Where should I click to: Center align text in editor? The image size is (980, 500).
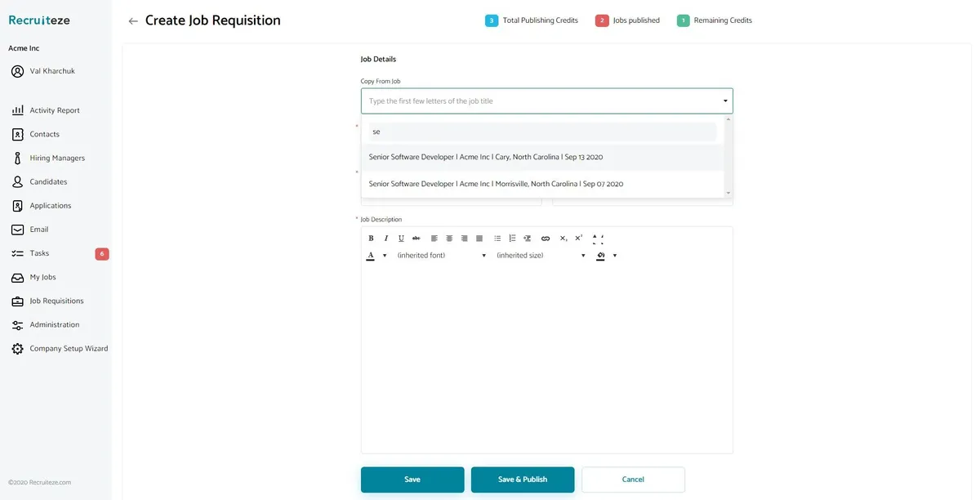449,239
